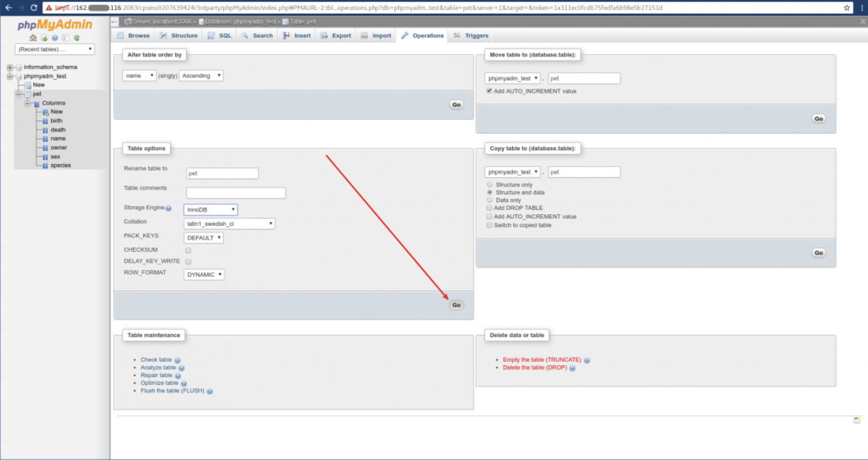The width and height of the screenshot is (868, 460).
Task: Click the help icon beside Storage Engine
Action: [x=169, y=209]
